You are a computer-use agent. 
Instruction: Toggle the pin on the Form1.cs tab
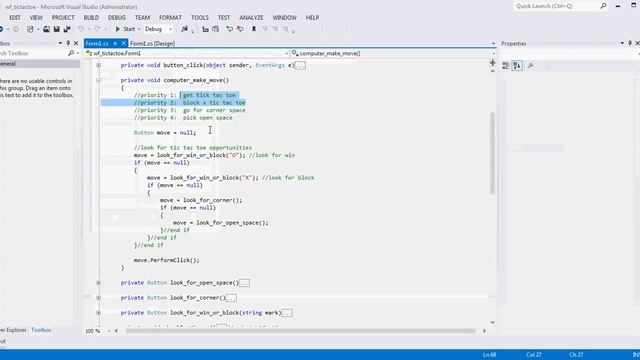tap(115, 43)
